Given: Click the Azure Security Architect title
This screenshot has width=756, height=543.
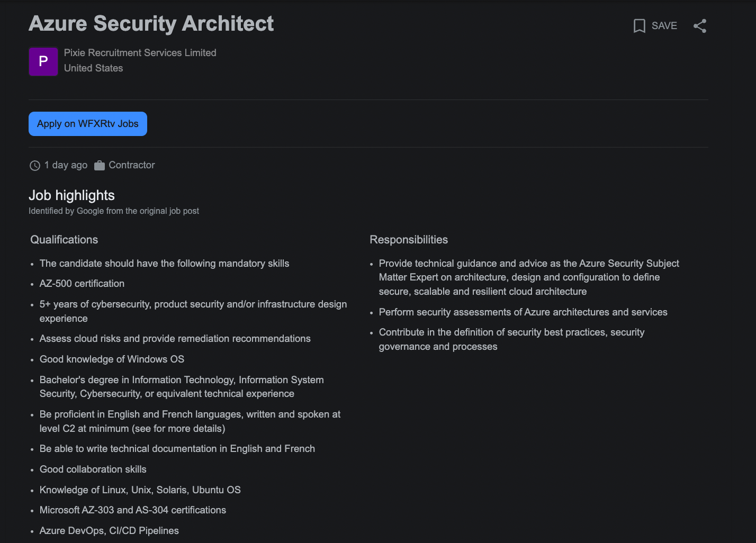Looking at the screenshot, I should [x=151, y=24].
